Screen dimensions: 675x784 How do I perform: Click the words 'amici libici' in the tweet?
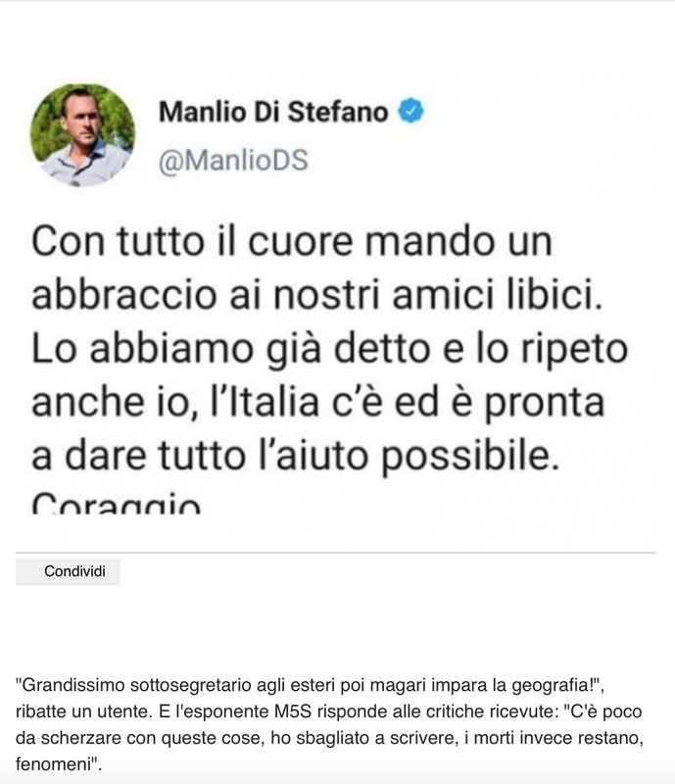(x=497, y=295)
